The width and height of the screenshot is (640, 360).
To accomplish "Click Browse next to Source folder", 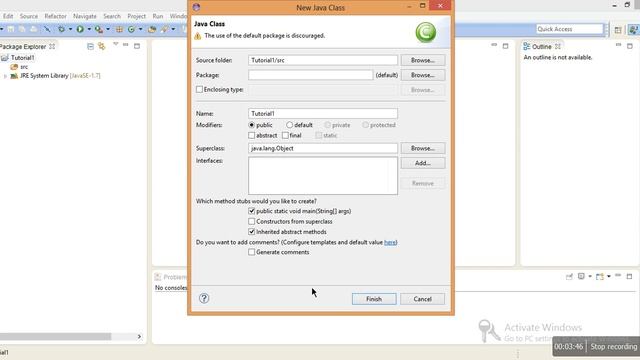I will point(422,60).
